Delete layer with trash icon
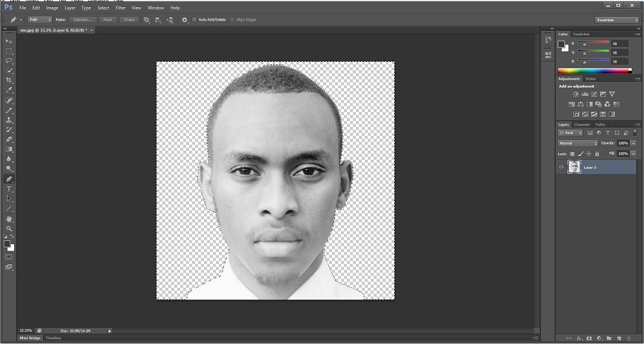 (629, 339)
